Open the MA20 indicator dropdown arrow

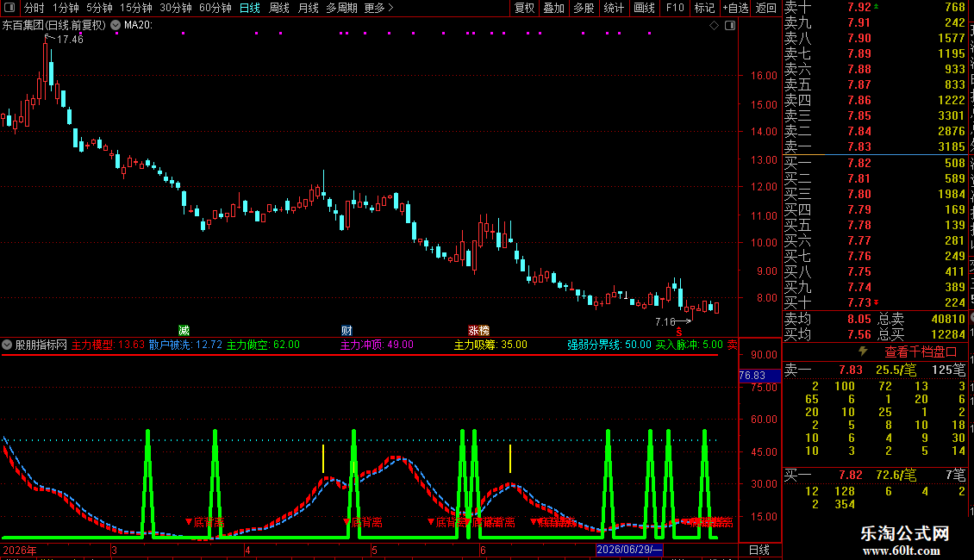(x=116, y=26)
